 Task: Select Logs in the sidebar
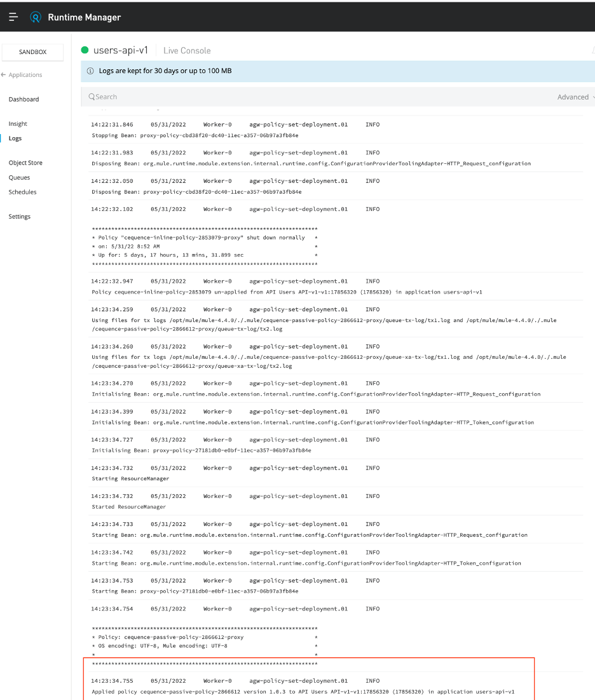[x=15, y=138]
